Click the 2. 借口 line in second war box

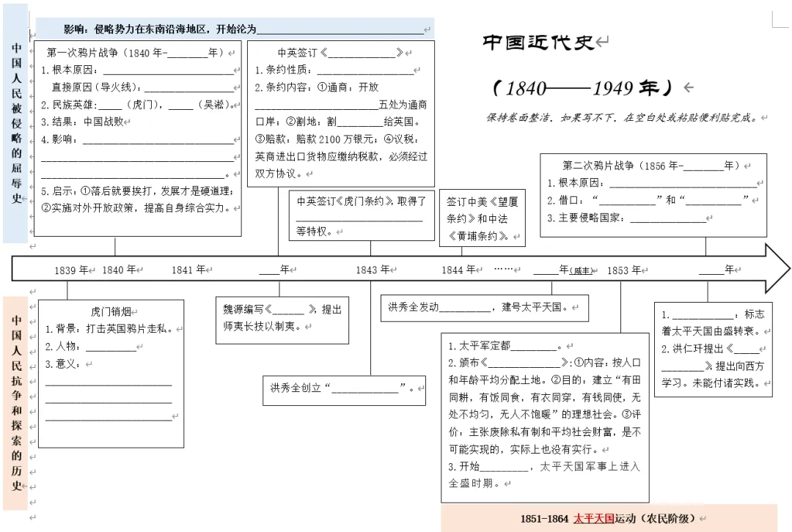tap(648, 200)
